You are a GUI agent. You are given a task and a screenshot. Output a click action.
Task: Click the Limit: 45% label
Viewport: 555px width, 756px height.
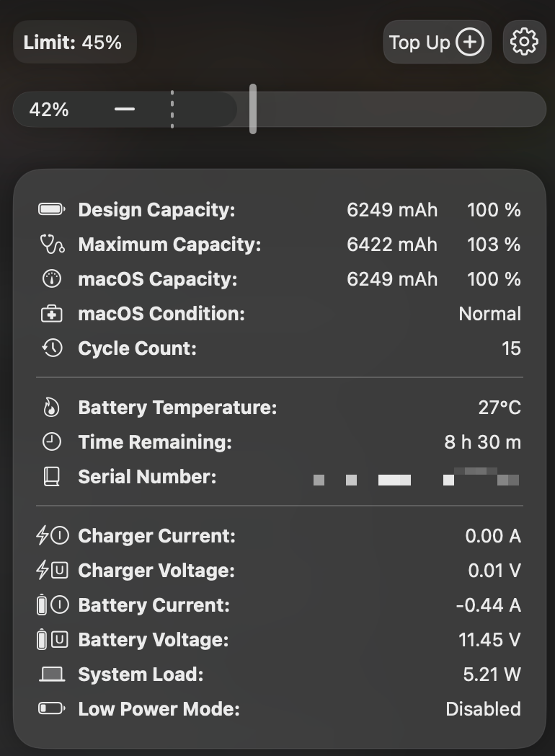(x=74, y=43)
